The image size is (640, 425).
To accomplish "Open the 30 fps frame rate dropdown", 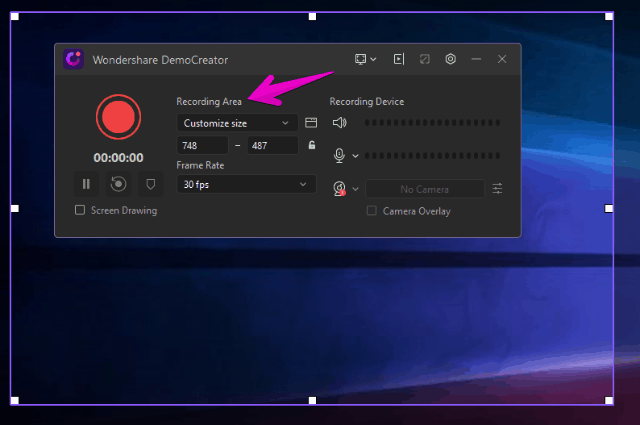I will [247, 184].
